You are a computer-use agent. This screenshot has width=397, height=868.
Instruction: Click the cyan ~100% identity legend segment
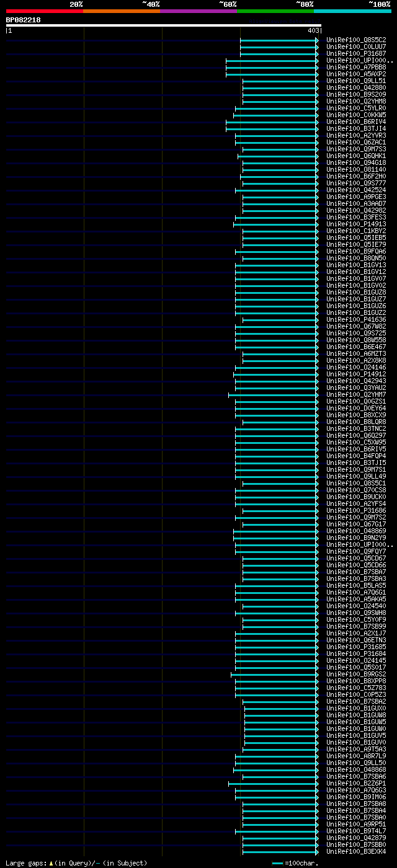click(352, 11)
